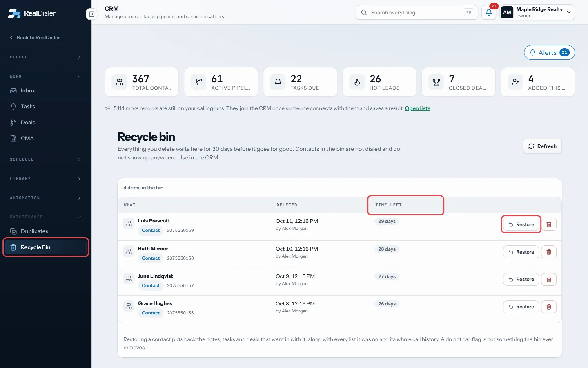
Task: Delete Ruth Mercer permanently with trash icon
Action: [x=549, y=252]
